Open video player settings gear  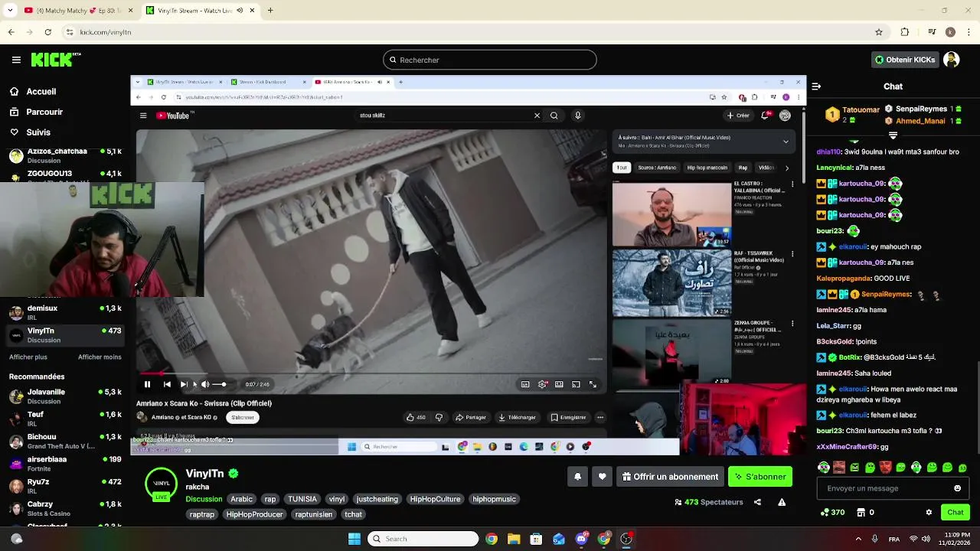point(542,384)
